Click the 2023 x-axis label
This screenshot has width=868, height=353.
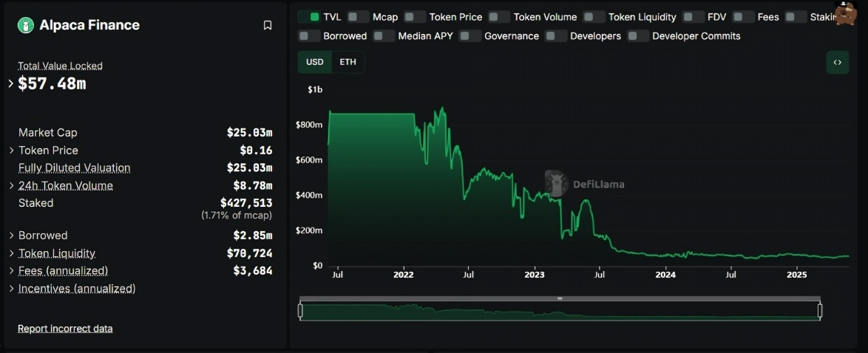[x=535, y=274]
